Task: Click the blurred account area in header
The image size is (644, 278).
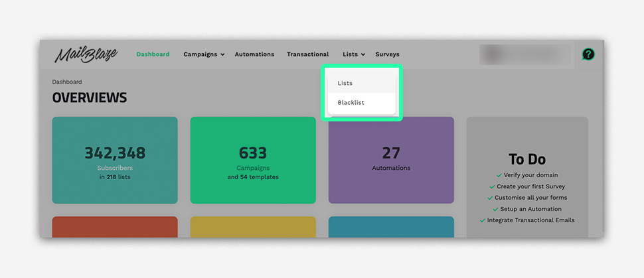Action: pos(524,54)
